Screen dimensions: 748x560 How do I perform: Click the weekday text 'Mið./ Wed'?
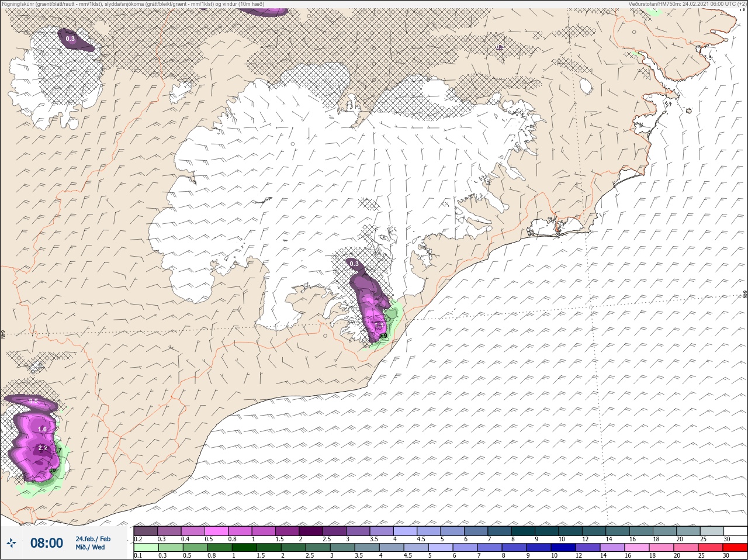coord(90,547)
